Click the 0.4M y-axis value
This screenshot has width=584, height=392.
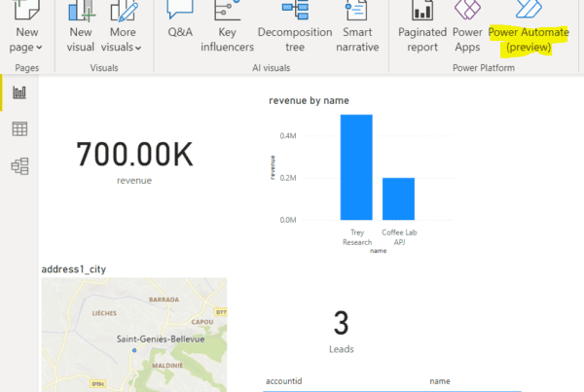click(x=288, y=136)
